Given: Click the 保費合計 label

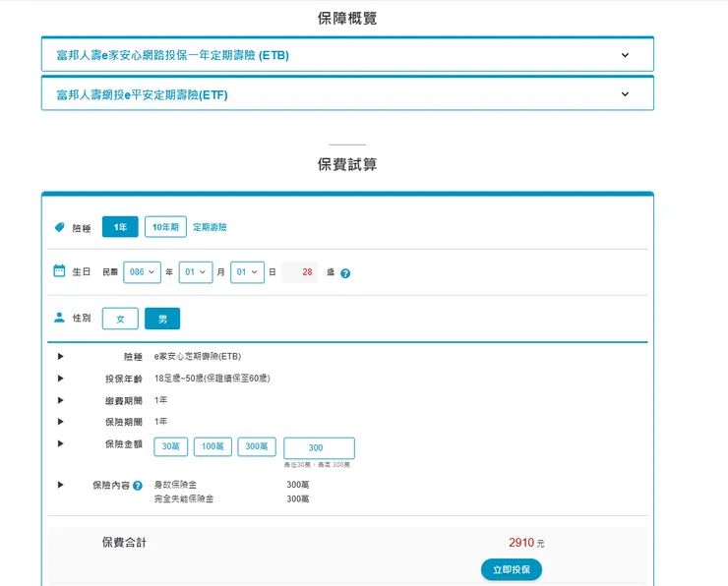Looking at the screenshot, I should pos(124,543).
